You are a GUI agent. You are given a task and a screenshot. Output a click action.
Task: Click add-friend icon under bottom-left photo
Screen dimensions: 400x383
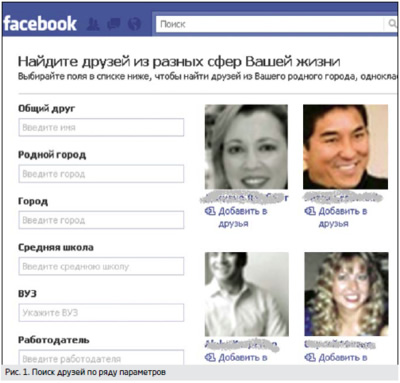[x=210, y=358]
